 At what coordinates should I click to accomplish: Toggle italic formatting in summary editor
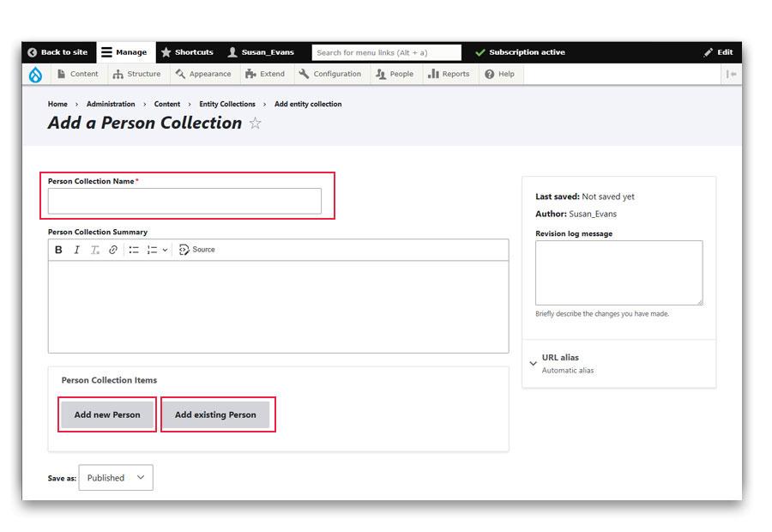click(x=76, y=250)
